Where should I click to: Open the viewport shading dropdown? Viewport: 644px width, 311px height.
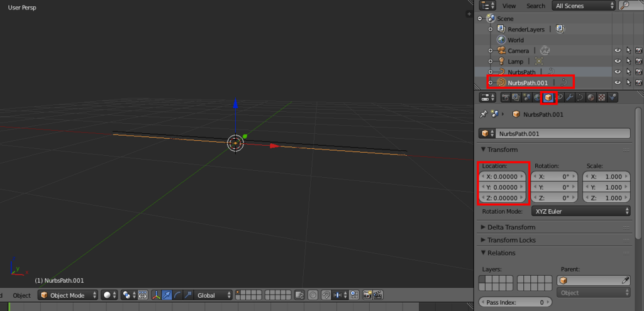pyautogui.click(x=109, y=295)
